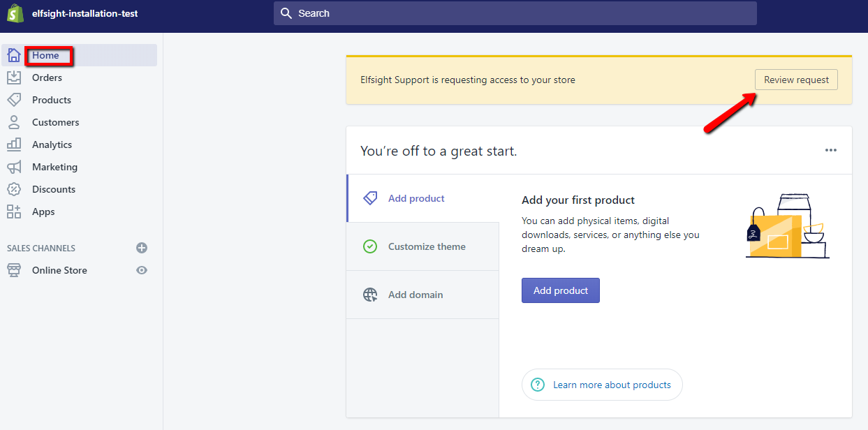Open Apps in the sidebar
Image resolution: width=868 pixels, height=430 pixels.
pyautogui.click(x=43, y=212)
